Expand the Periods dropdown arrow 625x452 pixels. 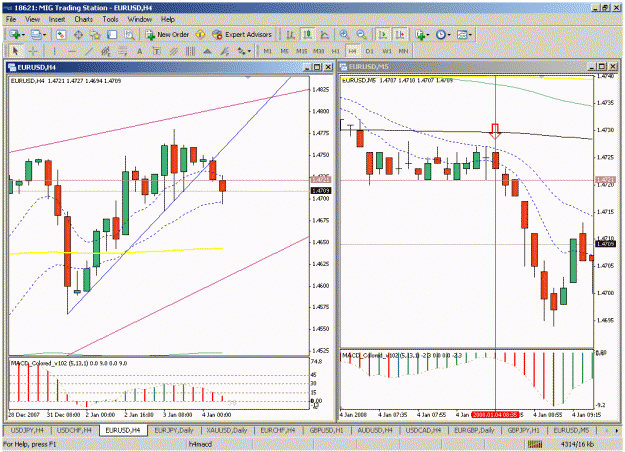[449, 35]
